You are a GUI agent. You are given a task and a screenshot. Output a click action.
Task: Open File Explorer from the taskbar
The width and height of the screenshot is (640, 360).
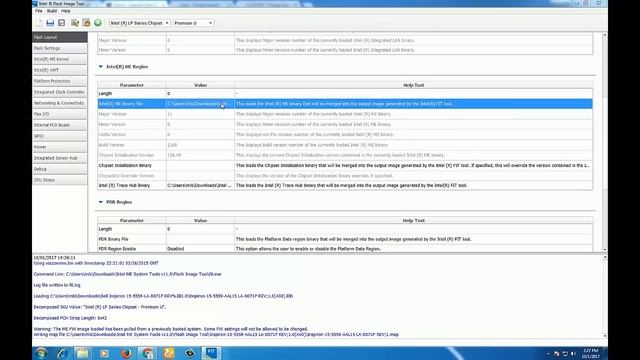tap(82, 353)
